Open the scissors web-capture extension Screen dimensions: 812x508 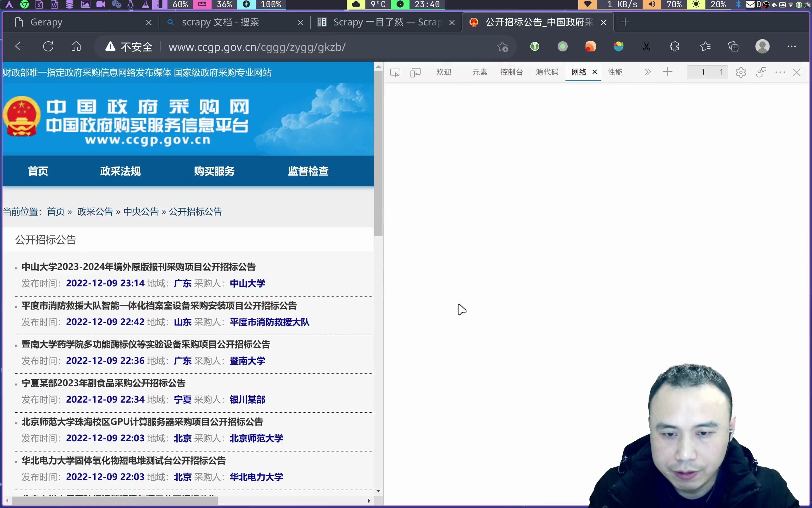(646, 46)
